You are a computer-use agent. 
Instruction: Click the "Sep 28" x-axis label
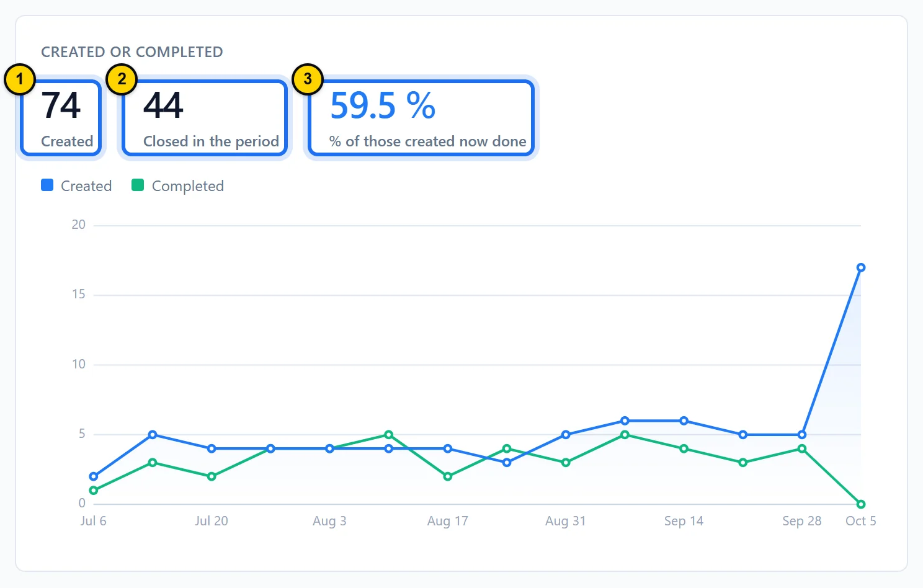point(802,521)
